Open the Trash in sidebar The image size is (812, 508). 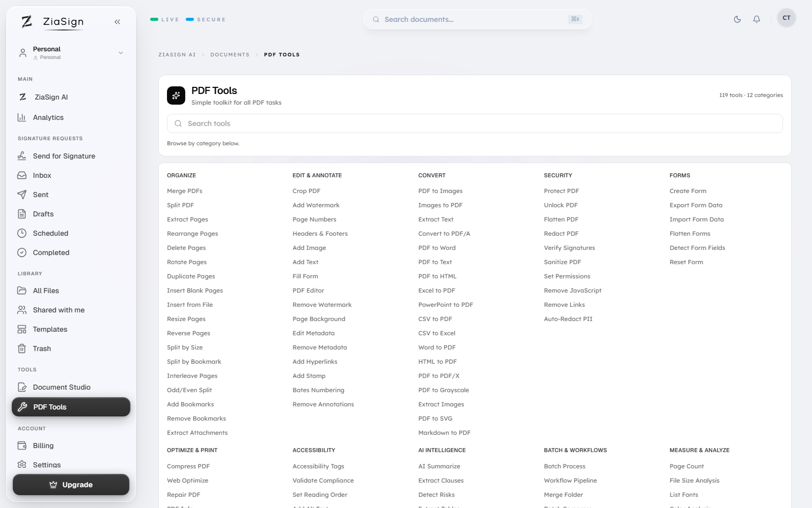pyautogui.click(x=42, y=348)
